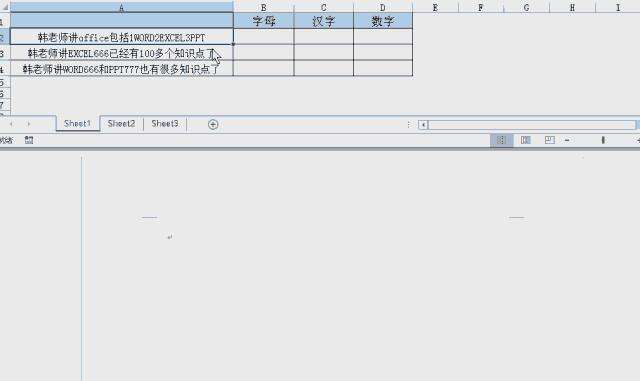640x381 pixels.
Task: Switch to the Sheet1 tab
Action: [x=78, y=123]
